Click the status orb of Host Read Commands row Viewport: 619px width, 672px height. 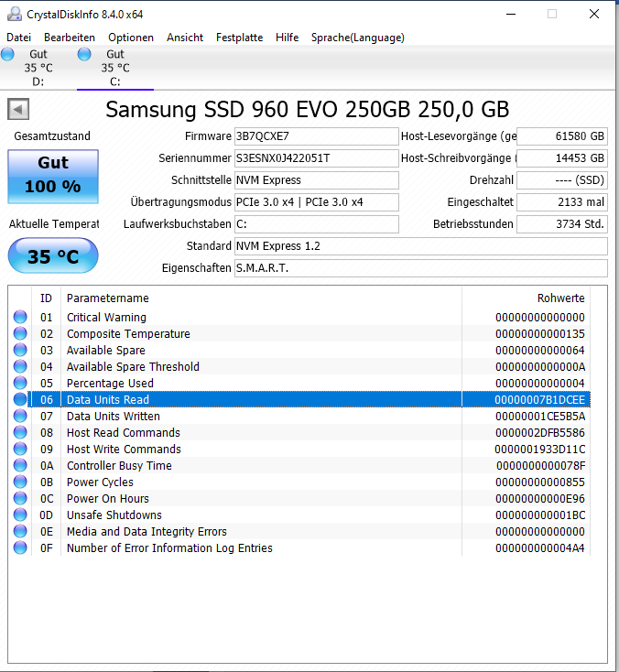[20, 432]
